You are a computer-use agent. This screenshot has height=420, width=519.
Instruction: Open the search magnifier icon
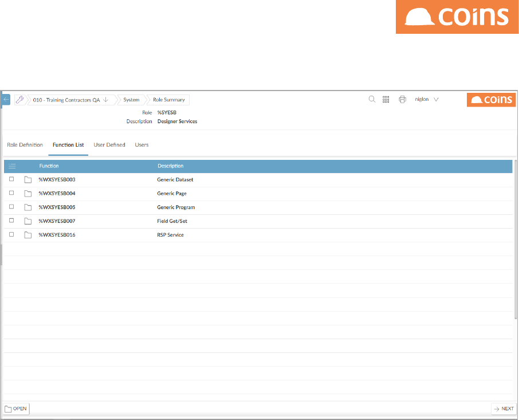pyautogui.click(x=372, y=99)
